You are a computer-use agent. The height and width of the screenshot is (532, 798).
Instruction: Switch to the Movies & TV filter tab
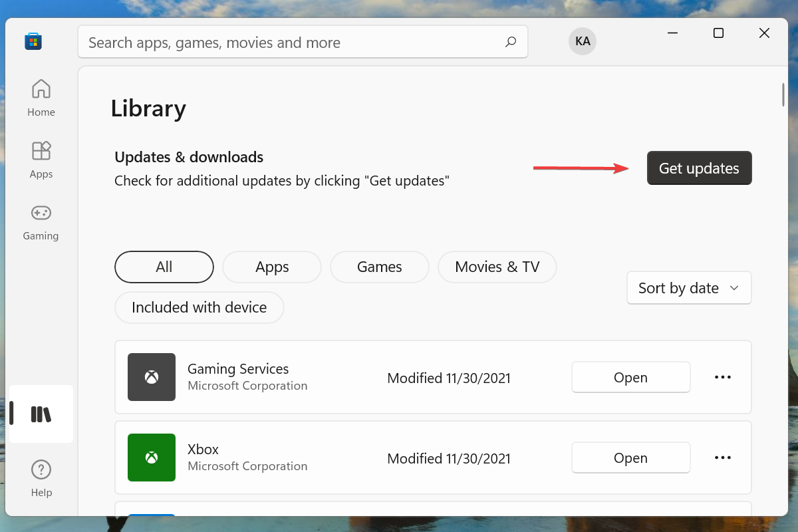coord(497,267)
